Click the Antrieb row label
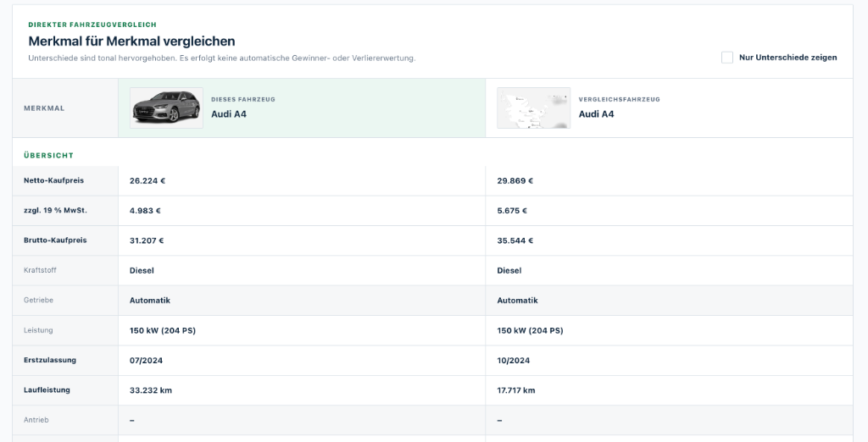868x442 pixels. click(x=36, y=420)
